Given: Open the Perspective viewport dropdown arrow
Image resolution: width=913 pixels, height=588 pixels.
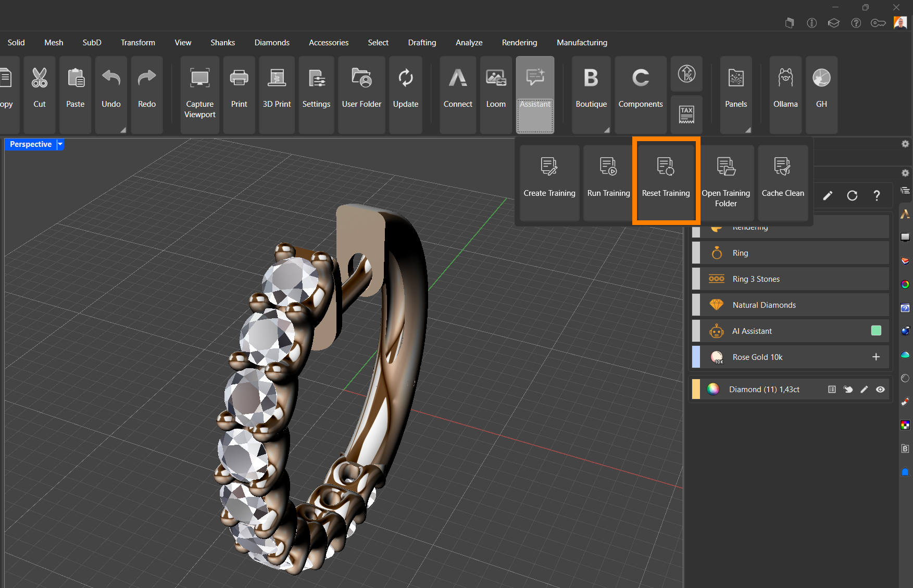Looking at the screenshot, I should [x=60, y=144].
